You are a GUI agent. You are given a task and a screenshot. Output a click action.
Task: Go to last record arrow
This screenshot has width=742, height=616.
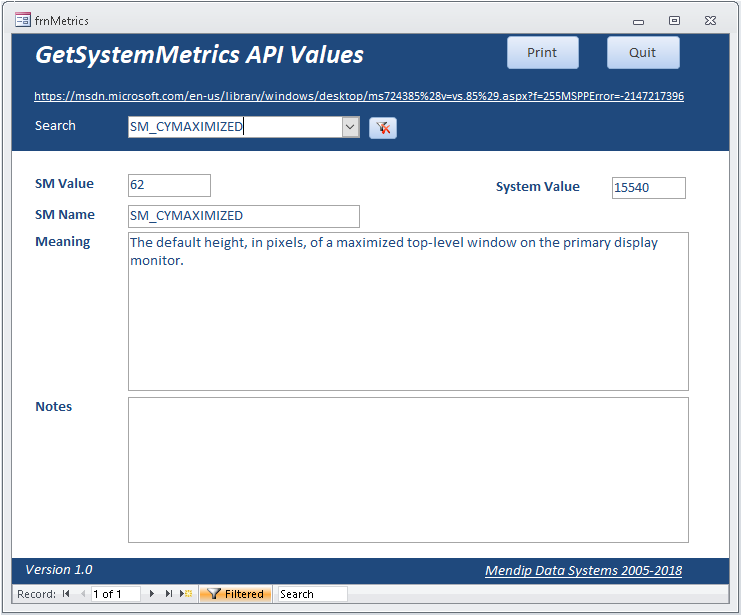point(168,594)
